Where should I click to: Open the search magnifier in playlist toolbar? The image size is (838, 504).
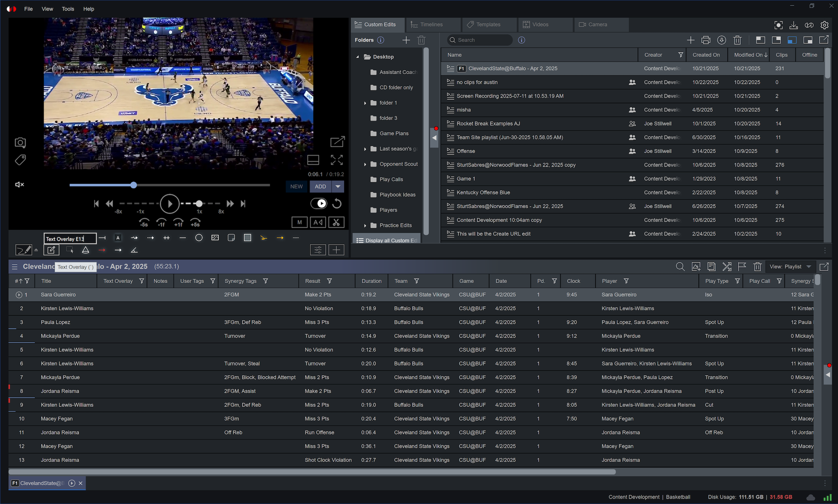coord(680,267)
